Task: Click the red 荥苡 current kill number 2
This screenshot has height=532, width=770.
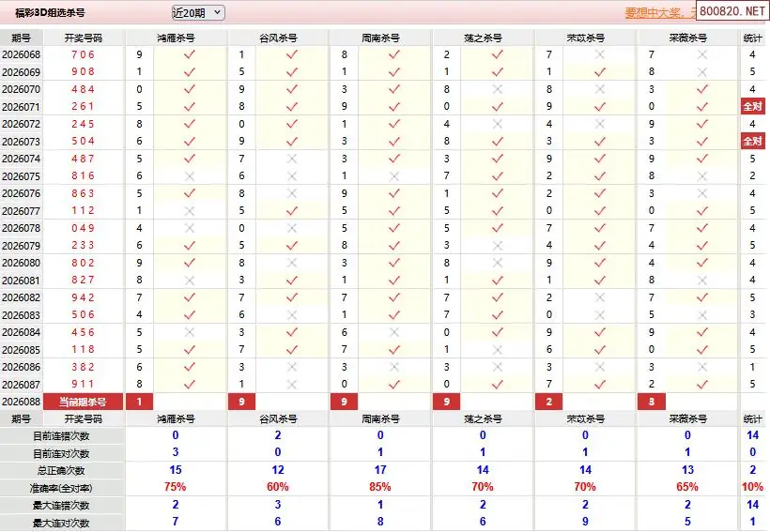Action: pos(548,402)
